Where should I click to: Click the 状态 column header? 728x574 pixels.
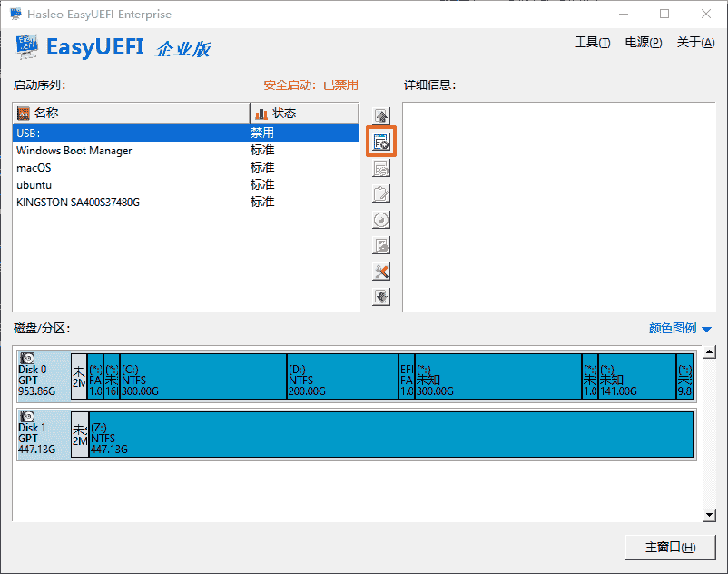pos(303,114)
